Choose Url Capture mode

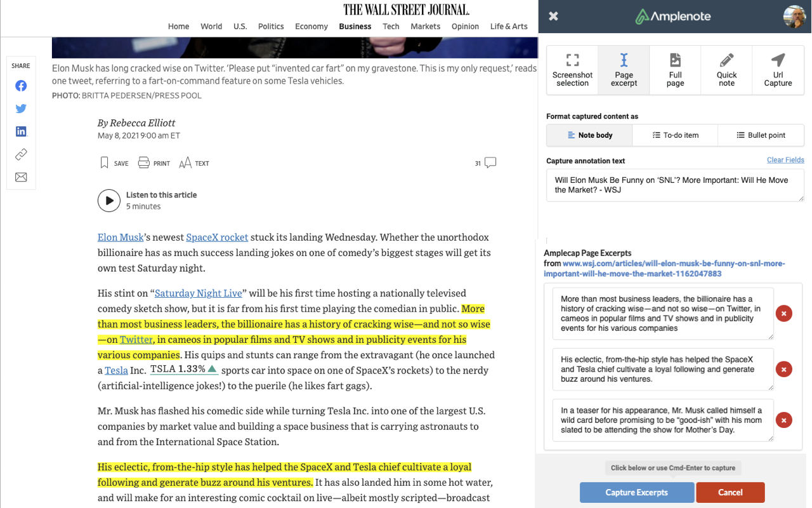(778, 70)
